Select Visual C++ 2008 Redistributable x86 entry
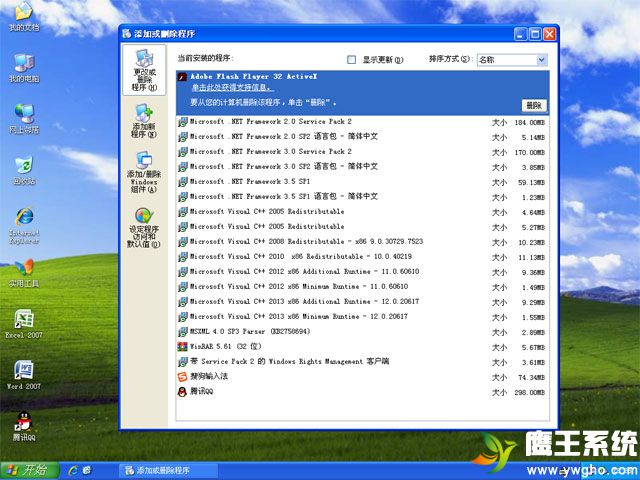This screenshot has width=640, height=480. point(362,242)
